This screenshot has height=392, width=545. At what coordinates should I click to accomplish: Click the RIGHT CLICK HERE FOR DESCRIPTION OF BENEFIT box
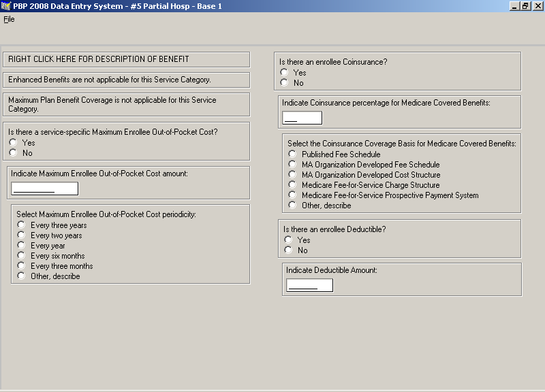127,59
